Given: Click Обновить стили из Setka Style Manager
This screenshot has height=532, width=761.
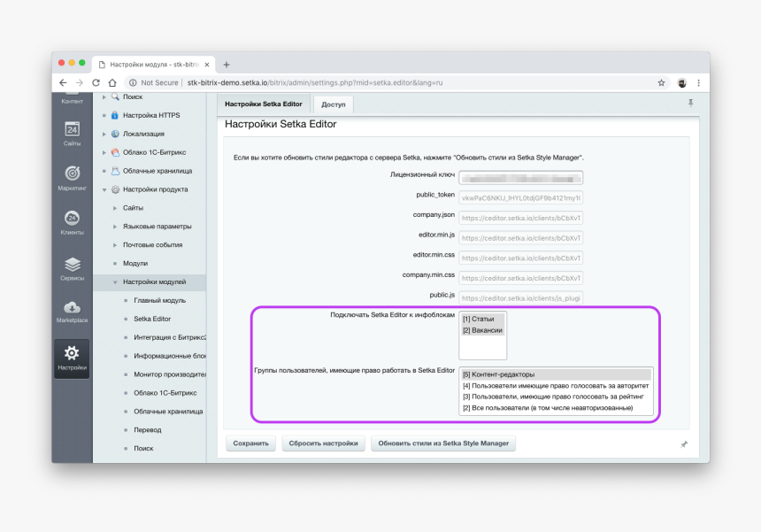Looking at the screenshot, I should 443,443.
